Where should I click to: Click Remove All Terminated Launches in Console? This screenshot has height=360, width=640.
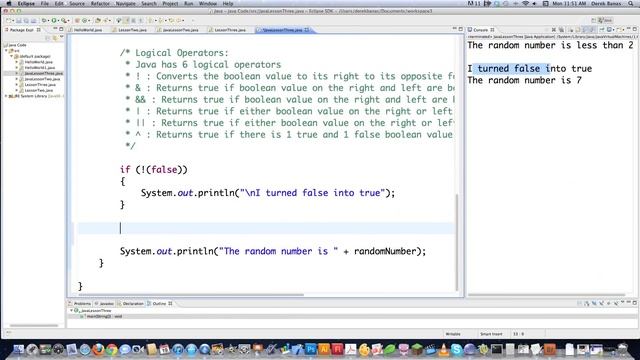561,30
